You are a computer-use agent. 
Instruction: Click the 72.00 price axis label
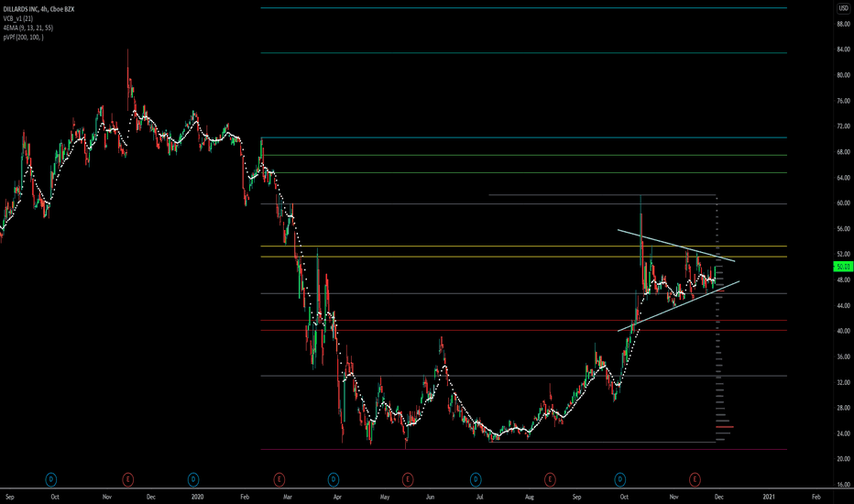[x=843, y=126]
